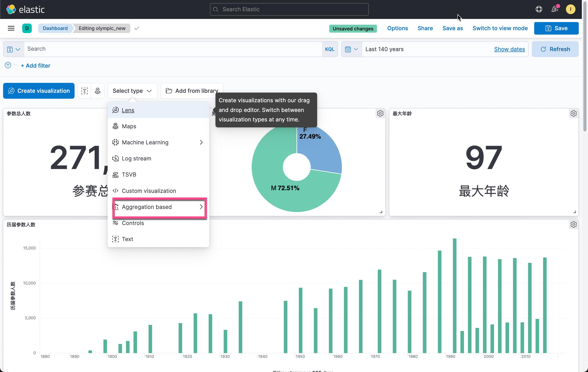Switch to view mode
Image resolution: width=588 pixels, height=372 pixels.
(x=500, y=28)
